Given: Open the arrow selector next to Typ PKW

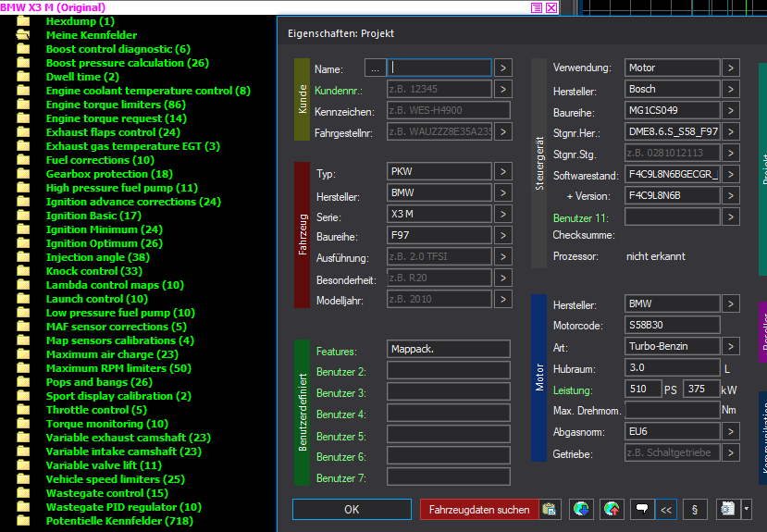Looking at the screenshot, I should point(502,172).
